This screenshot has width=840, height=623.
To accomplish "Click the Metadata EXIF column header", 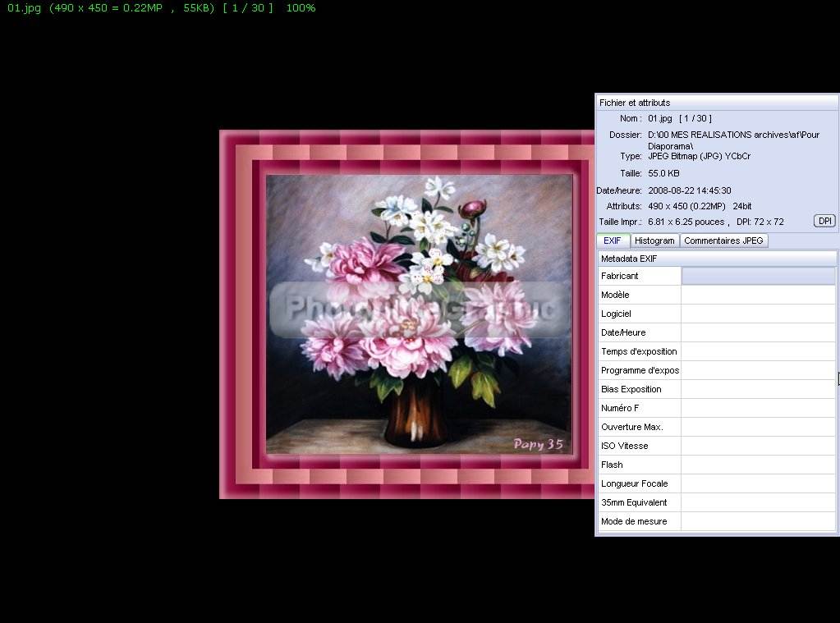I will click(x=716, y=259).
